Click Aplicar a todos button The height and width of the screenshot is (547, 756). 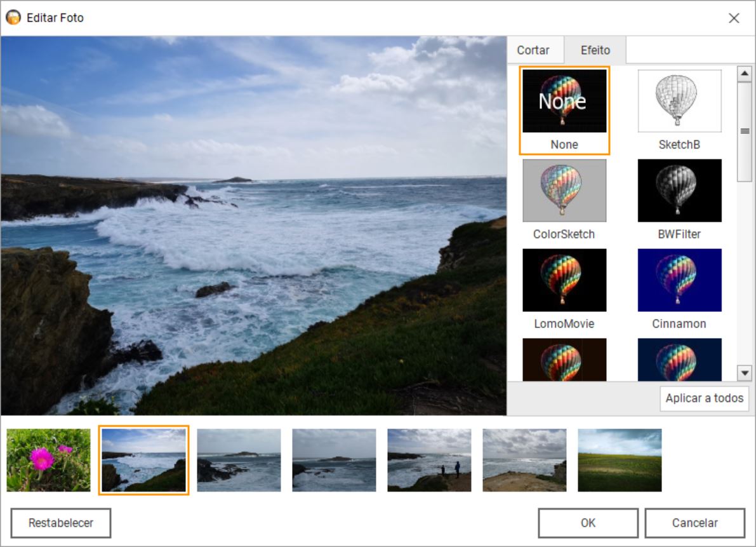704,398
